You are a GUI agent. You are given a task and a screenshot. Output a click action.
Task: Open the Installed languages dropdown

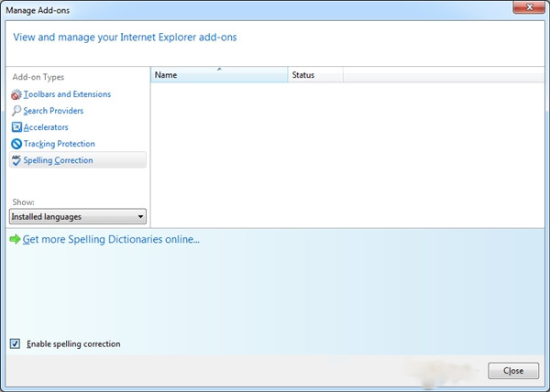point(78,216)
